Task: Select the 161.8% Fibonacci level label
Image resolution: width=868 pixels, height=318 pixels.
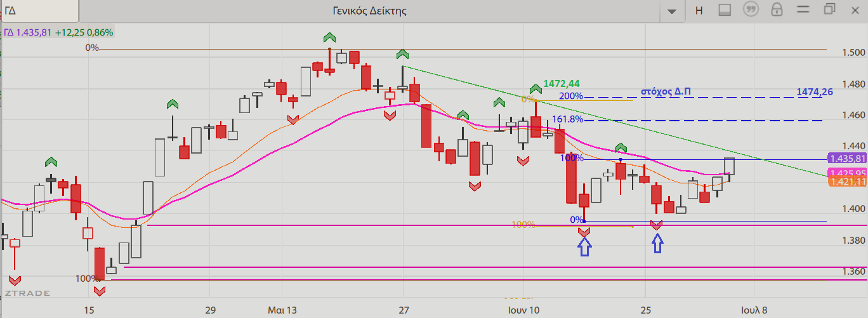Action: tap(567, 119)
